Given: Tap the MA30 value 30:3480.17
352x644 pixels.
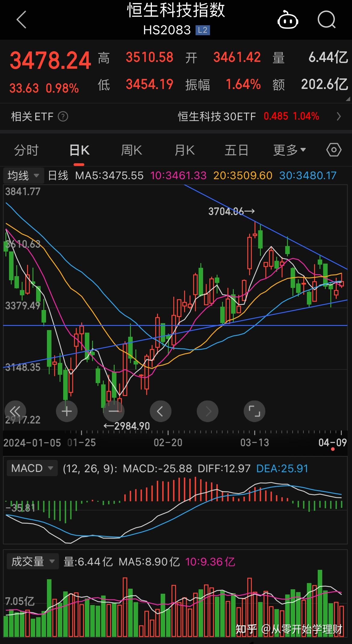Looking at the screenshot, I should tap(308, 175).
